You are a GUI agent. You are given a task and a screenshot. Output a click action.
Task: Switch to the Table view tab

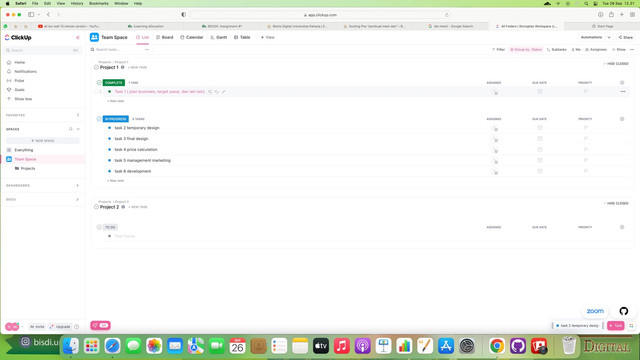pos(242,37)
